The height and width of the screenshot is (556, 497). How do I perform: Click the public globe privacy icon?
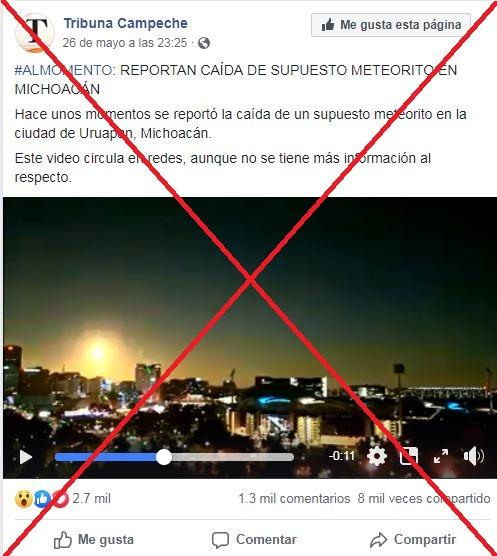tap(204, 43)
